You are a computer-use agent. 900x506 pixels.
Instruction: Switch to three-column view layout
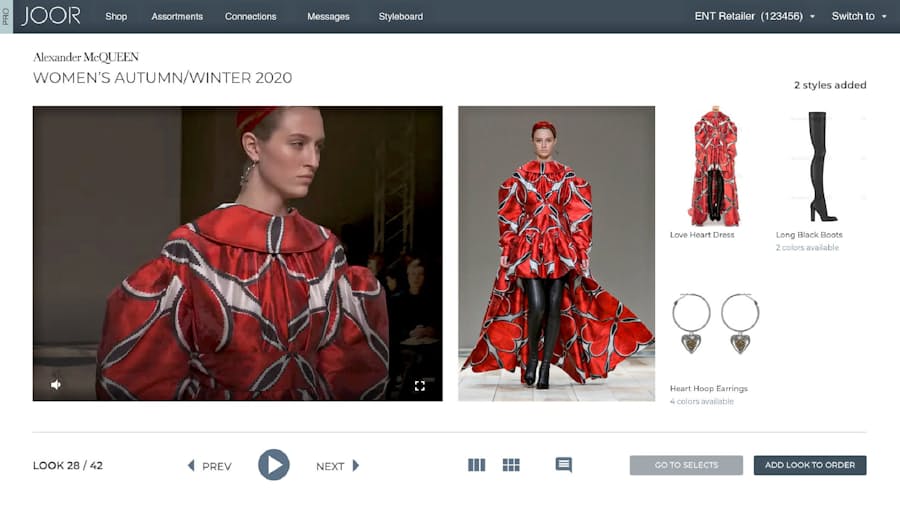476,465
